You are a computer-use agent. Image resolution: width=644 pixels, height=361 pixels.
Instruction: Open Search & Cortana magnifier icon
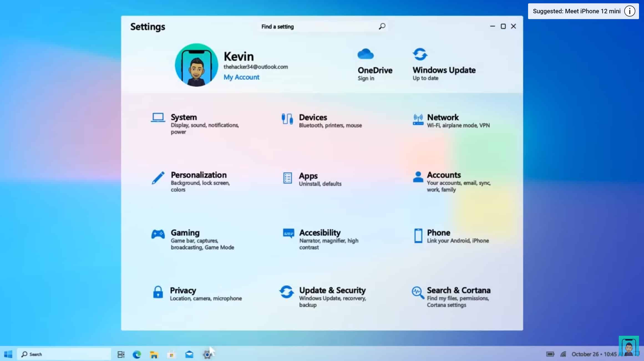pos(418,293)
